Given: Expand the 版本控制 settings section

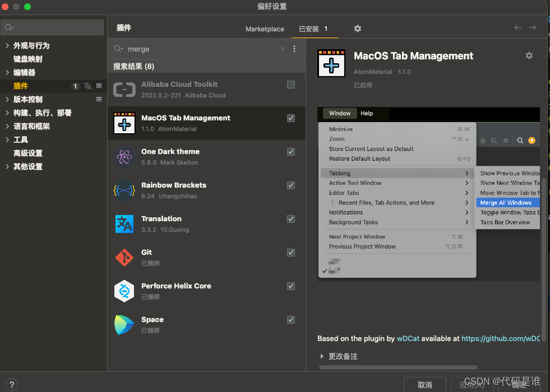Looking at the screenshot, I should 7,100.
